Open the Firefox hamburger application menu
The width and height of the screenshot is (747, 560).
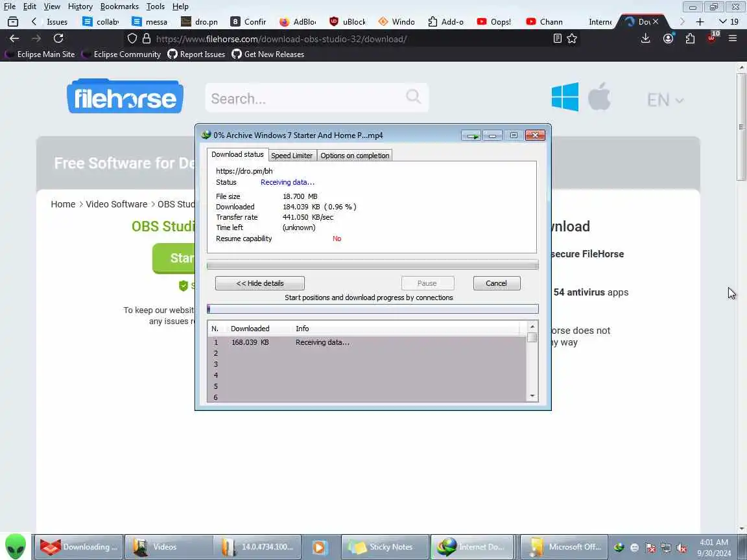(733, 39)
